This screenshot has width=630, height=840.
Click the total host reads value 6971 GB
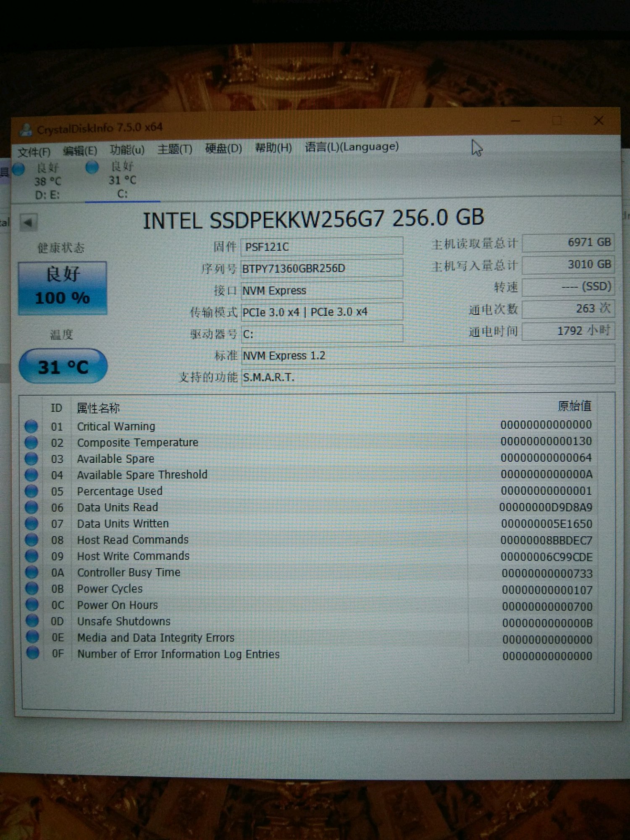[x=568, y=242]
